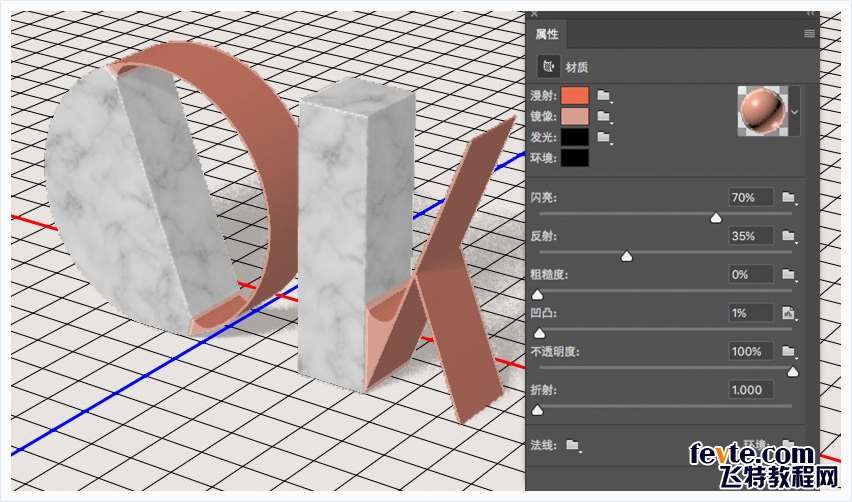Click the 凹凸 bump slider handle
This screenshot has height=502, width=852.
tap(539, 333)
